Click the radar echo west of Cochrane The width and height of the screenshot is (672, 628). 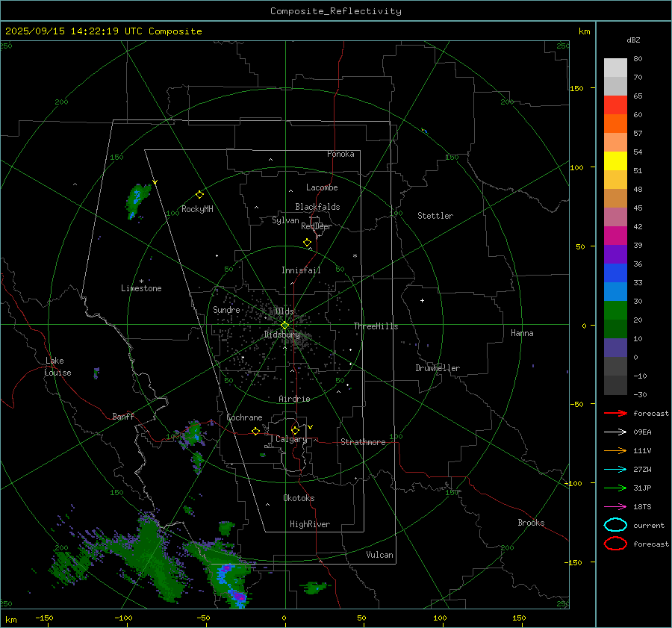193,433
